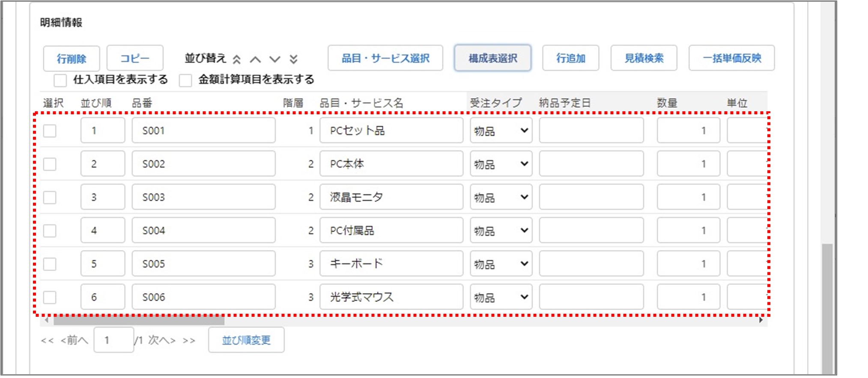
Task: Click 品番 field S005
Action: coord(204,264)
